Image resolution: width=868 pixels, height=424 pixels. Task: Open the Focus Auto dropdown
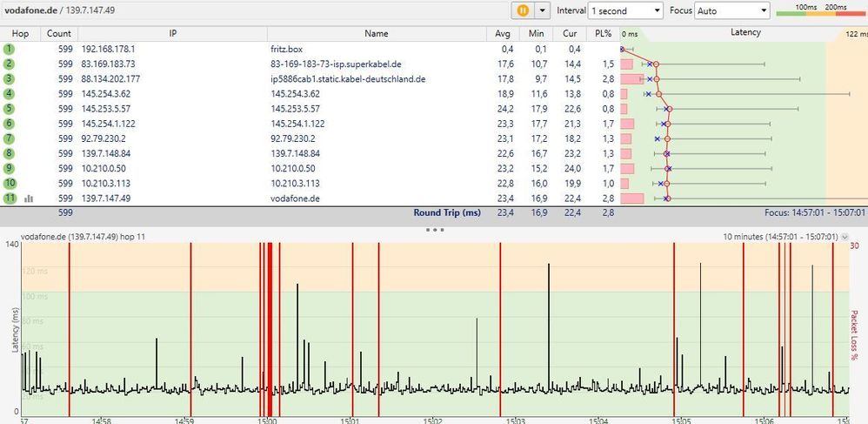click(732, 10)
